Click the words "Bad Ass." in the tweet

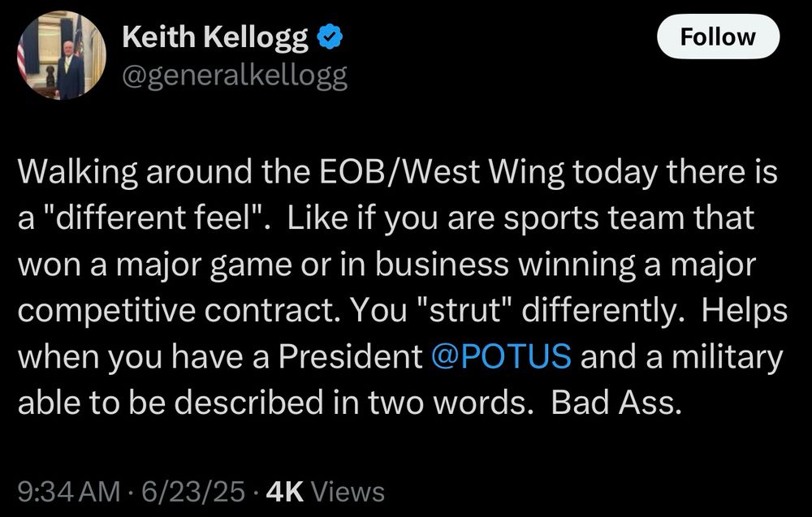click(x=616, y=402)
